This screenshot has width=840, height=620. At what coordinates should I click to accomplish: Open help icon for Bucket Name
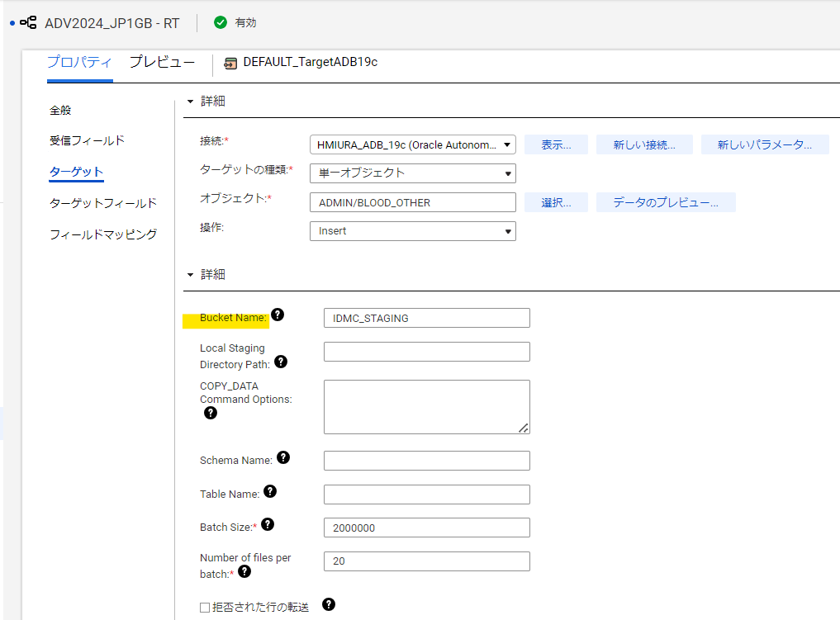pos(277,315)
